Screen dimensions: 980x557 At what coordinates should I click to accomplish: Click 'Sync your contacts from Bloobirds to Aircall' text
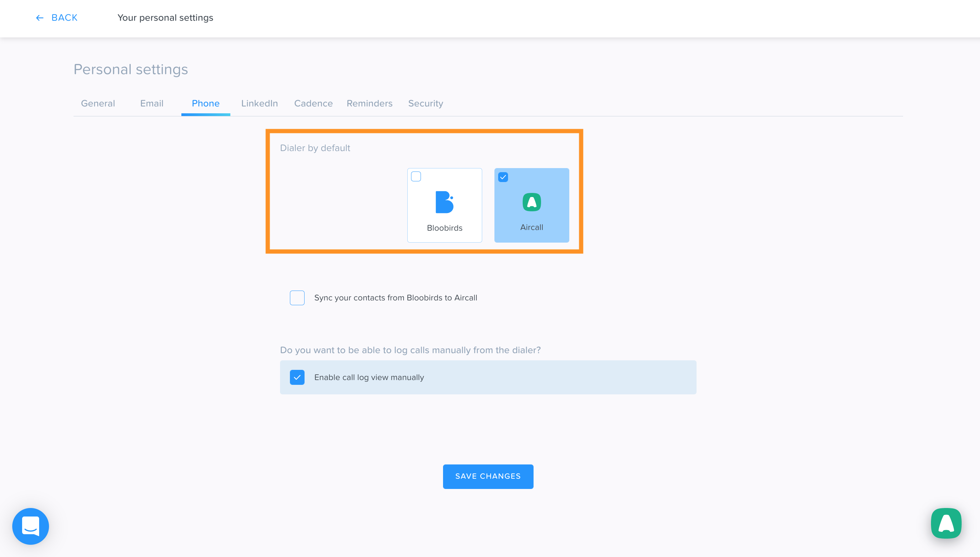click(x=395, y=298)
